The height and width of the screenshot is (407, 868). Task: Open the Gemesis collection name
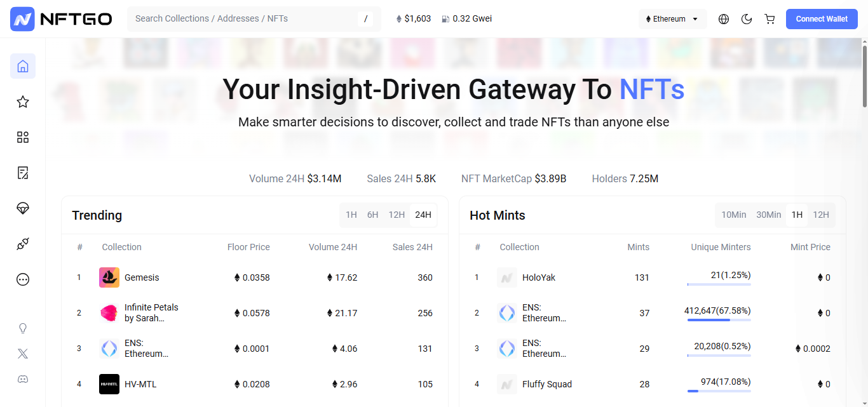click(x=142, y=277)
